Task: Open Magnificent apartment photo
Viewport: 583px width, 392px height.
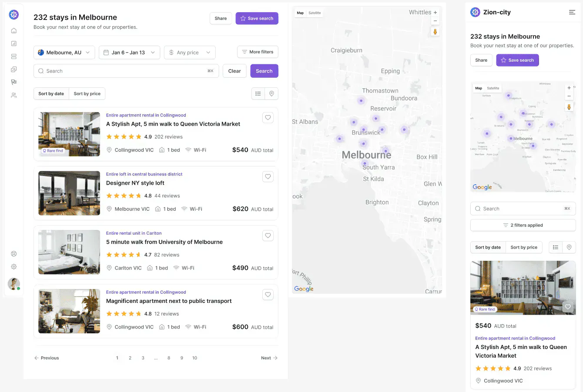Action: (69, 311)
